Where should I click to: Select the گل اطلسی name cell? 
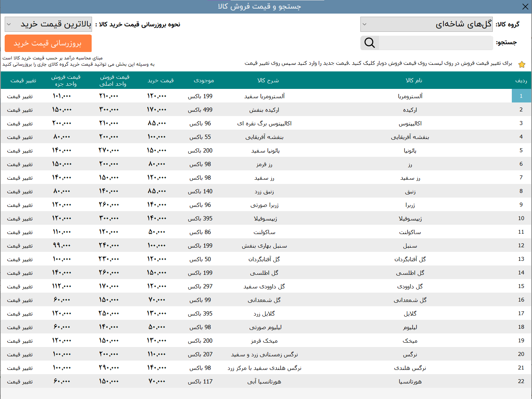(410, 273)
